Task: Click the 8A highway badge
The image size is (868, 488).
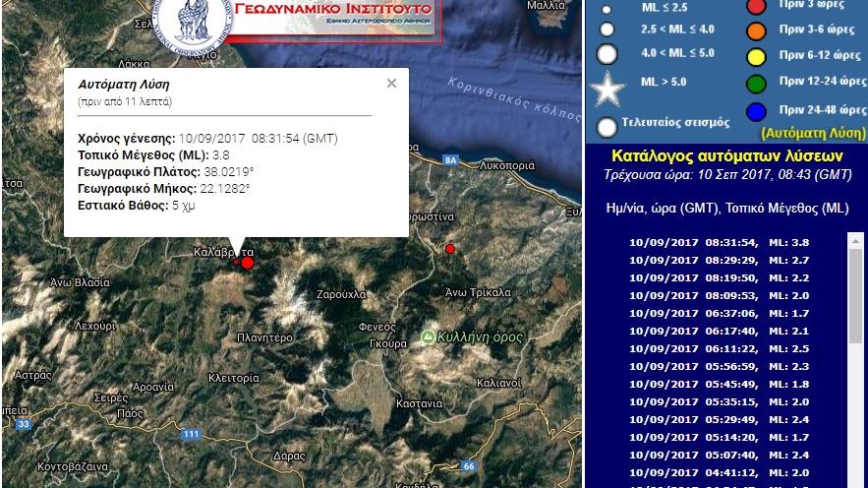Action: click(450, 160)
